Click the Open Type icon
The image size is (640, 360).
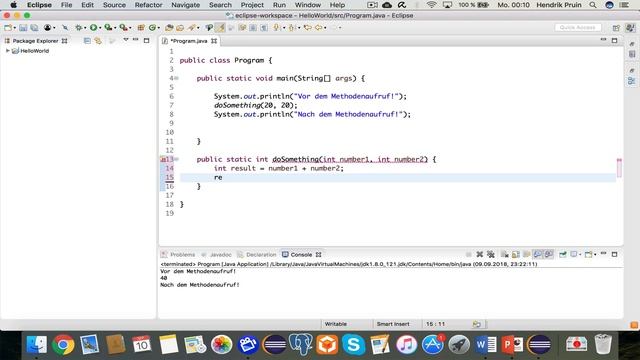pos(169,28)
